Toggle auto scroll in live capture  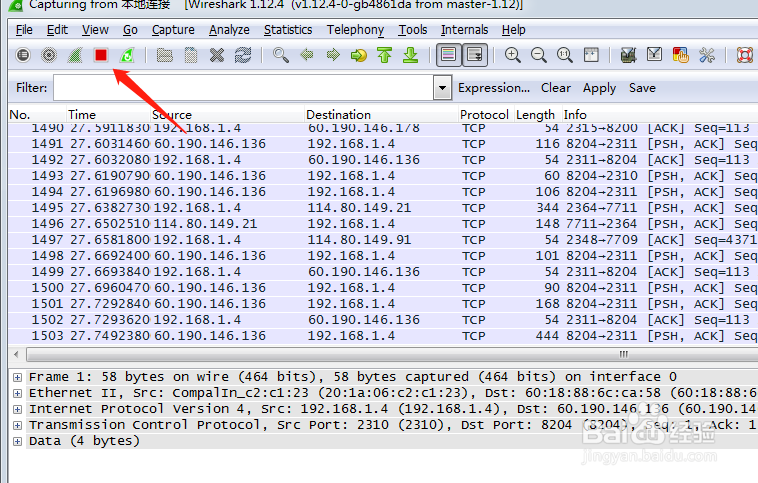(475, 55)
